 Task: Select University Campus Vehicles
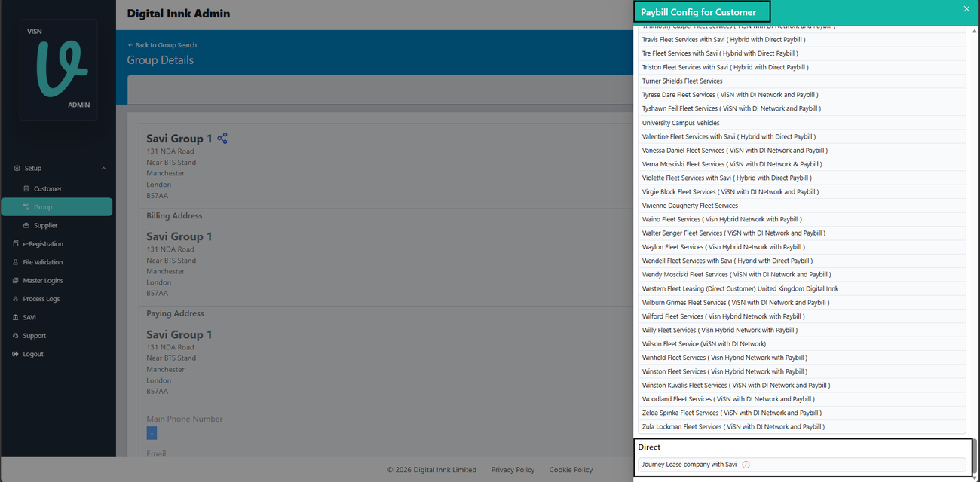pyautogui.click(x=801, y=123)
